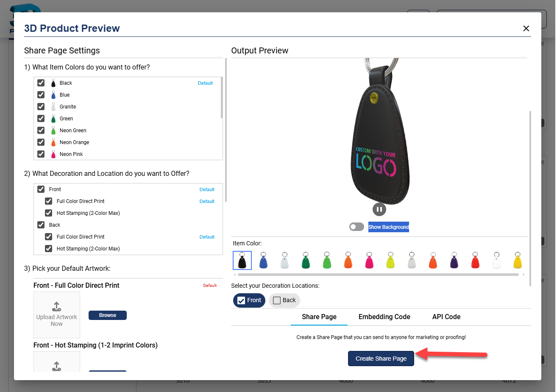The height and width of the screenshot is (392, 557).
Task: Click the black keychain icon next to Black
Action: tap(53, 83)
